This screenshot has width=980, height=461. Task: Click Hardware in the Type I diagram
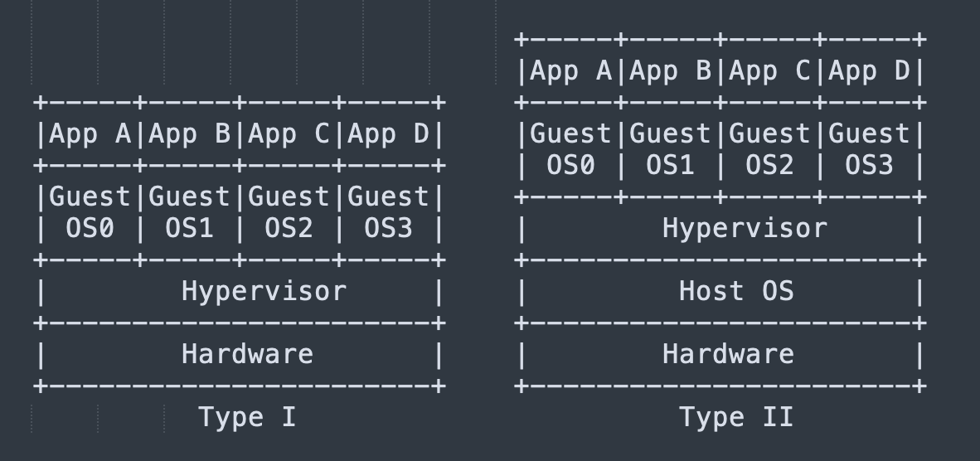(247, 355)
